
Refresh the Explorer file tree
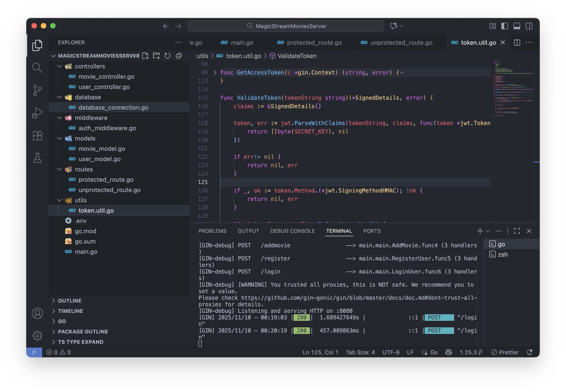point(167,56)
